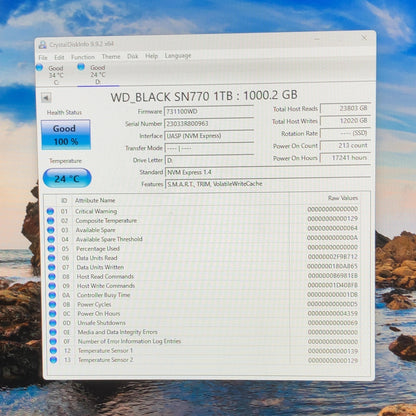The width and height of the screenshot is (416, 416).
Task: Click the Power Cycles status orb
Action: click(52, 304)
